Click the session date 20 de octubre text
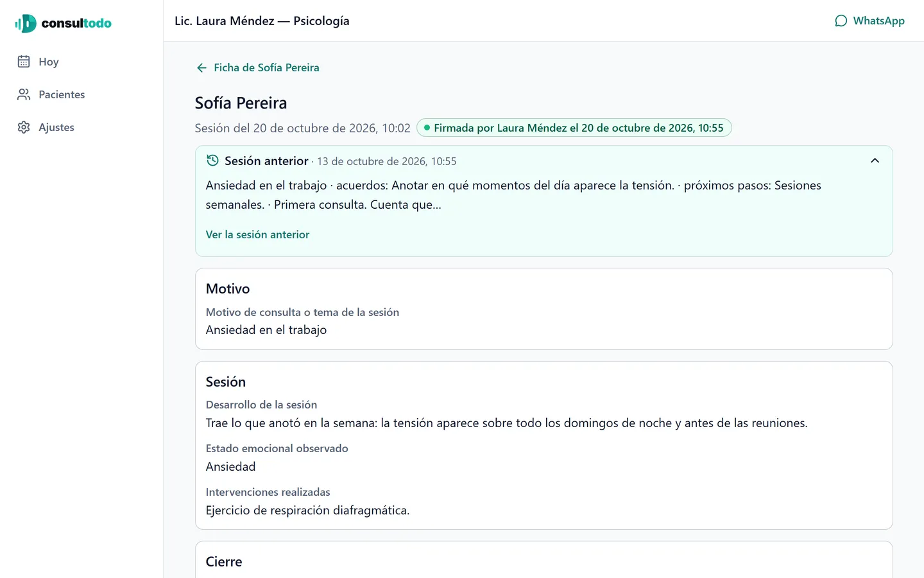 [302, 128]
